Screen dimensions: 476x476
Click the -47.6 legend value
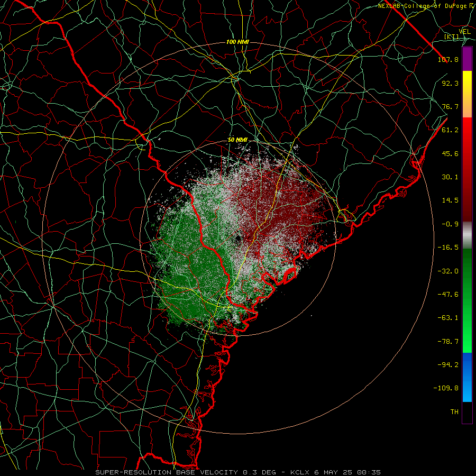[448, 295]
